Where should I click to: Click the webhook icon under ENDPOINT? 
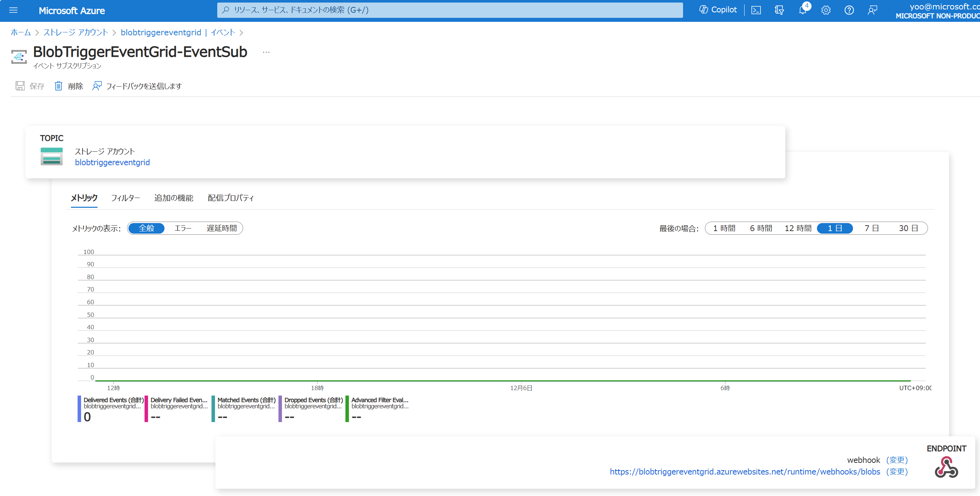click(946, 468)
